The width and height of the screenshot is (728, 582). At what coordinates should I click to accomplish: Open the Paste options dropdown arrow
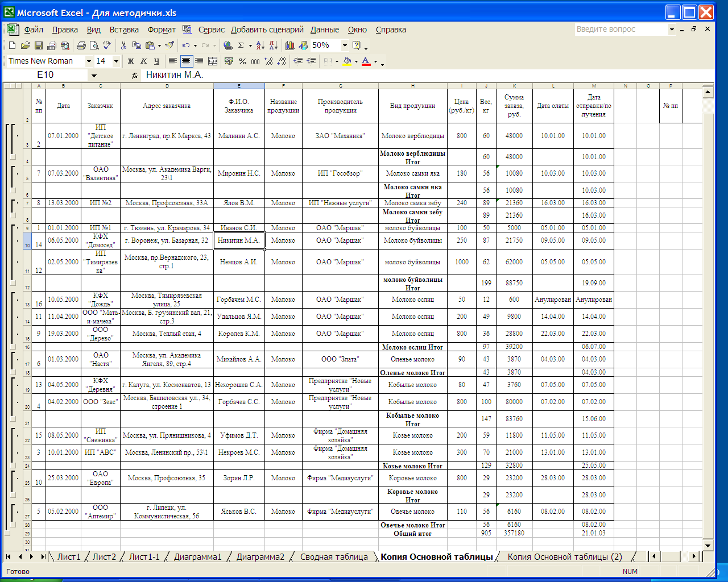(159, 46)
